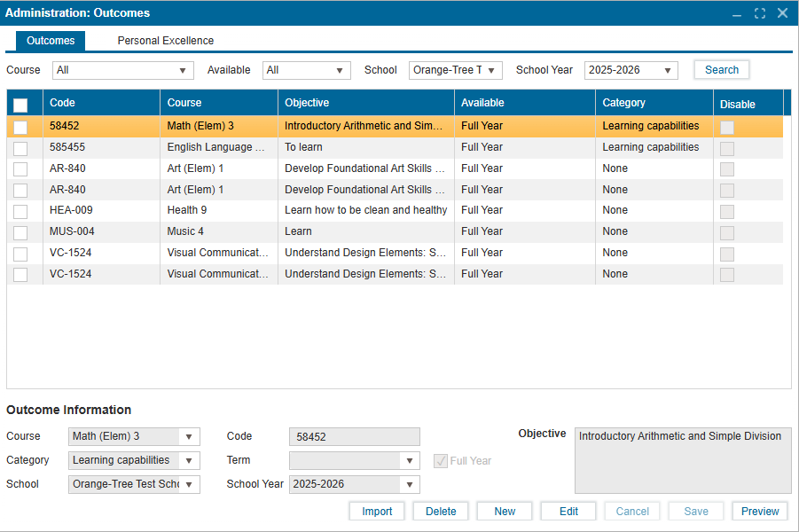Click the Search button
799x532 pixels.
(x=722, y=70)
